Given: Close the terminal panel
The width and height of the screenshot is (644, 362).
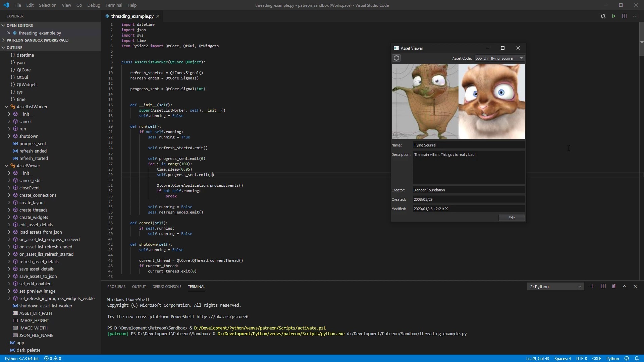Looking at the screenshot, I should tap(635, 286).
